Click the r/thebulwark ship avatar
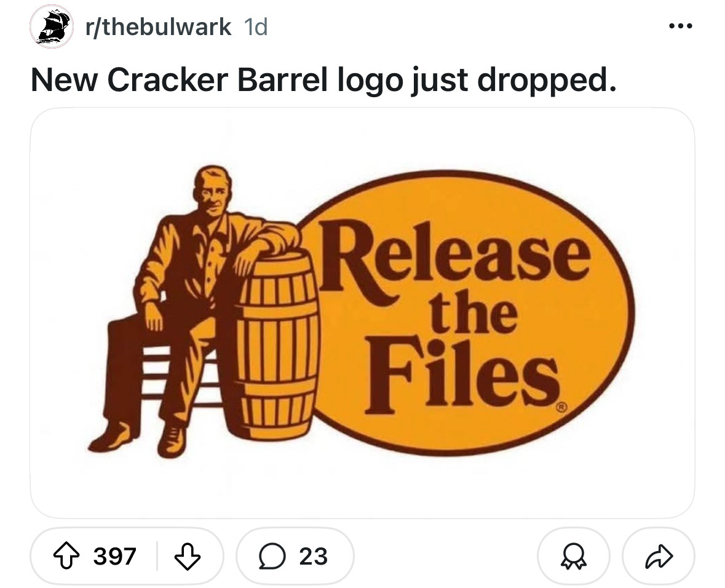725x588 pixels. click(x=52, y=26)
